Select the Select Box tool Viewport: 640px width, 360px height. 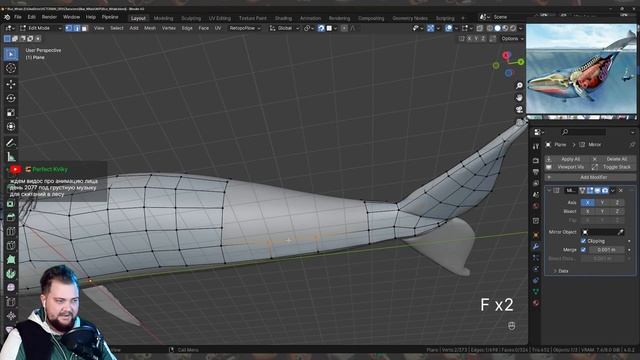point(11,54)
